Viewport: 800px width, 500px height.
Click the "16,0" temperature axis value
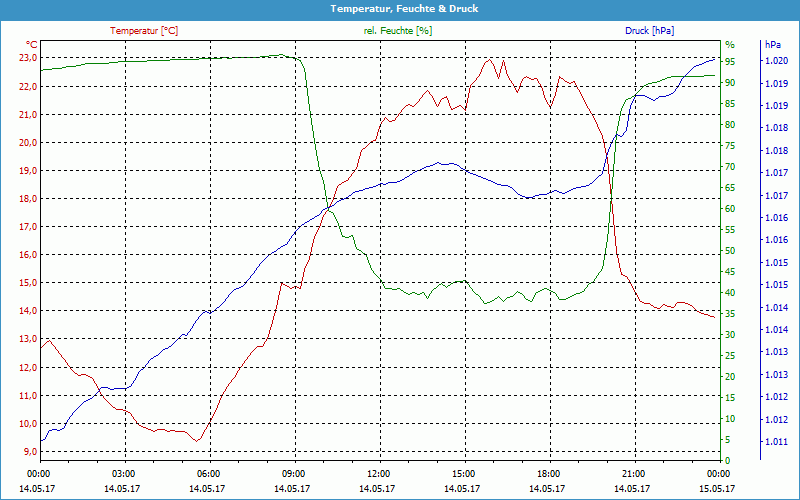click(x=28, y=255)
